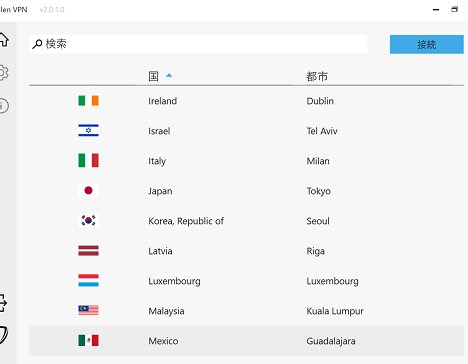This screenshot has width=468, height=364.
Task: Select the Dublin city cell
Action: coord(320,101)
